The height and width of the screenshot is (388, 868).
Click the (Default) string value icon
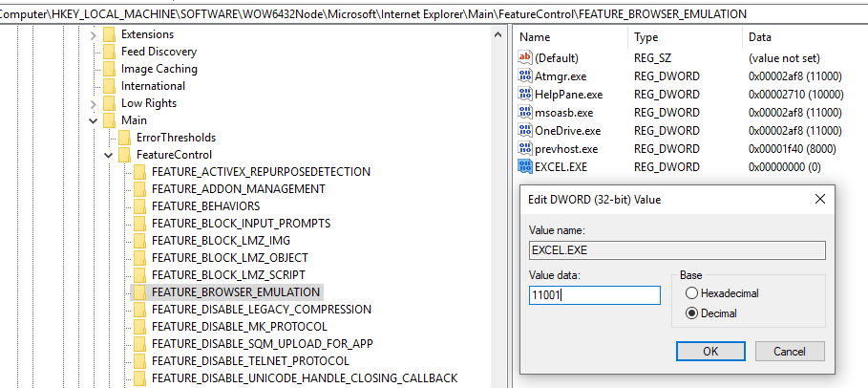tap(524, 58)
